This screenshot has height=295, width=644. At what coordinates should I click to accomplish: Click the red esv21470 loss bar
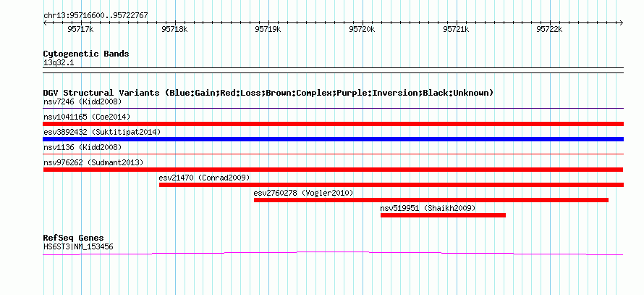pyautogui.click(x=391, y=185)
